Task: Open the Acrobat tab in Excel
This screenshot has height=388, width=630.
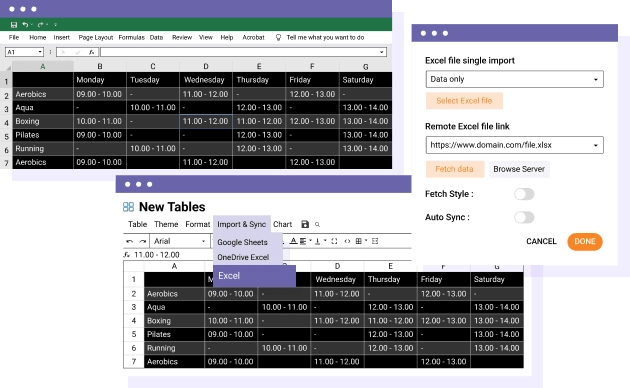Action: [x=253, y=37]
